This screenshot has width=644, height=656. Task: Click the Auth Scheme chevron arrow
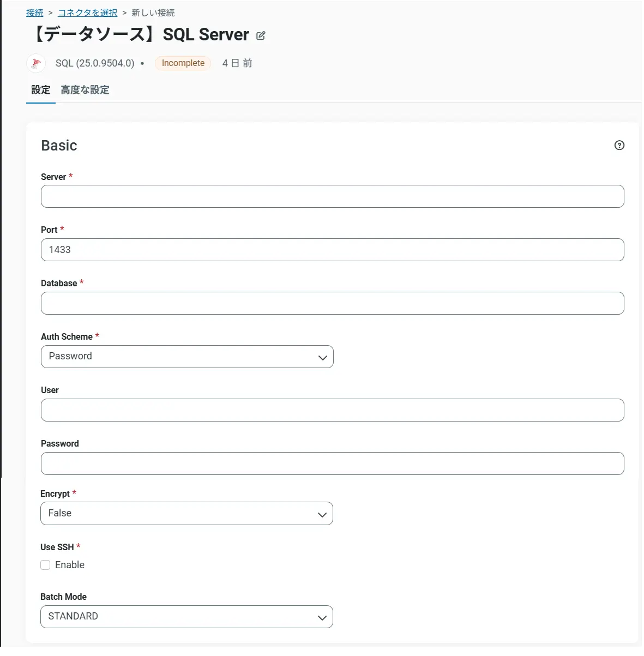322,358
